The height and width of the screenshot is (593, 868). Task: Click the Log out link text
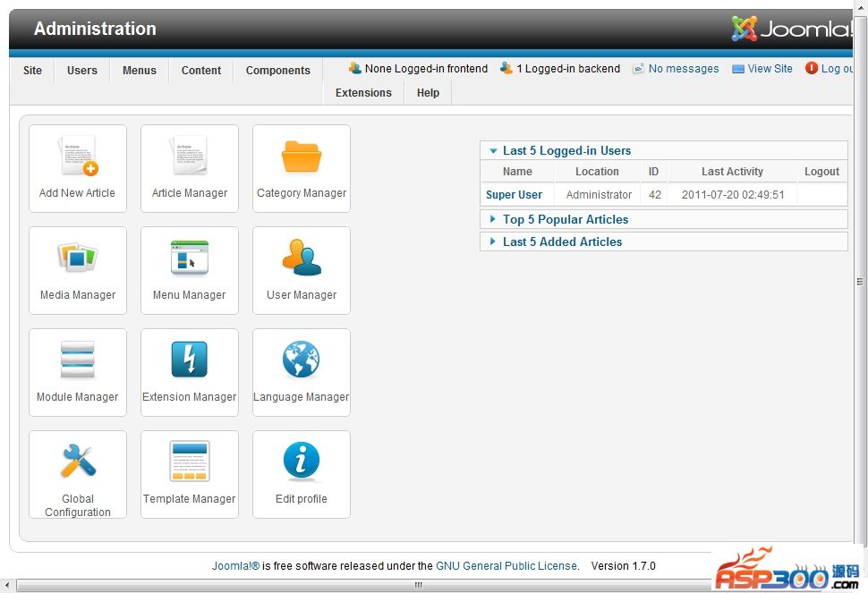pyautogui.click(x=837, y=69)
